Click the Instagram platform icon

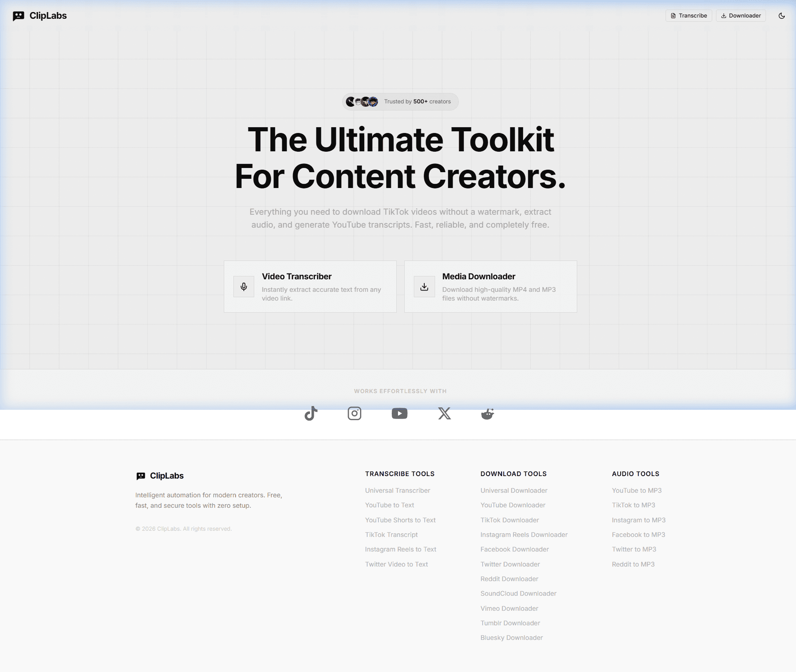[355, 414]
